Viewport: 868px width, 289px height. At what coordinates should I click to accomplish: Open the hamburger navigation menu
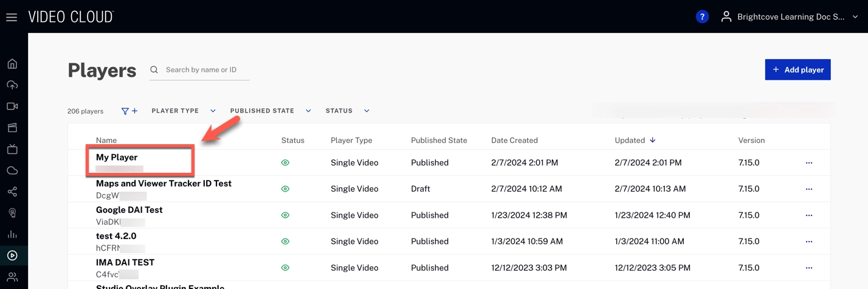point(12,17)
